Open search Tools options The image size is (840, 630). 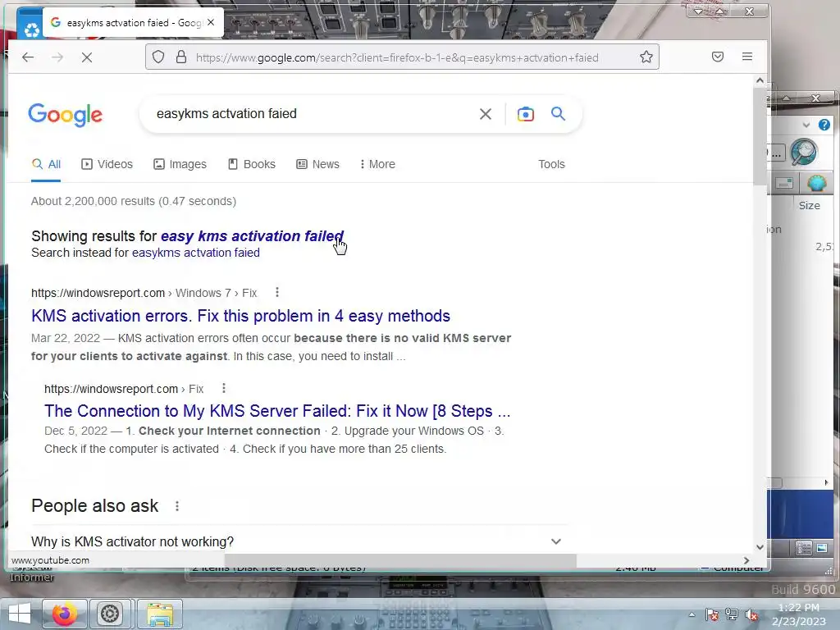(551, 164)
